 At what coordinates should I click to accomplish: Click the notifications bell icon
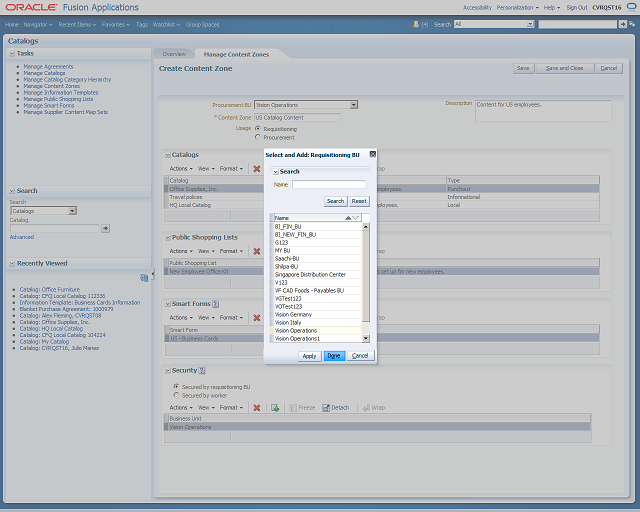tap(416, 24)
